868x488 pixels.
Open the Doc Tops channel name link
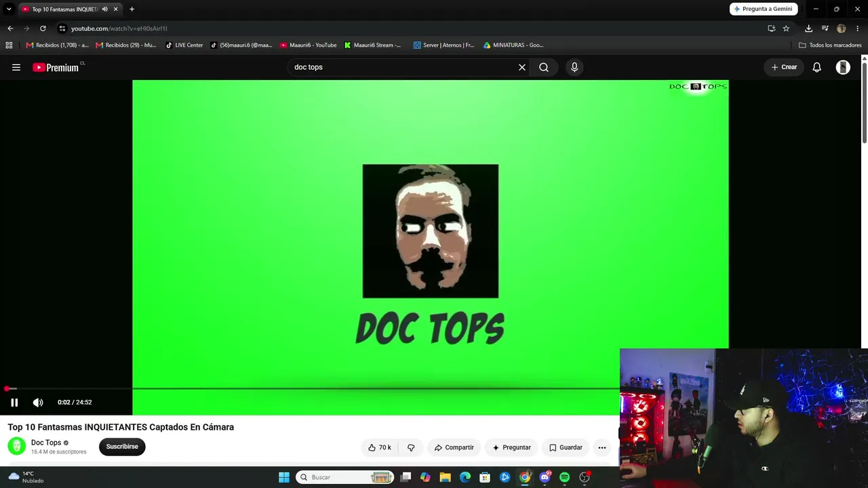click(x=46, y=443)
